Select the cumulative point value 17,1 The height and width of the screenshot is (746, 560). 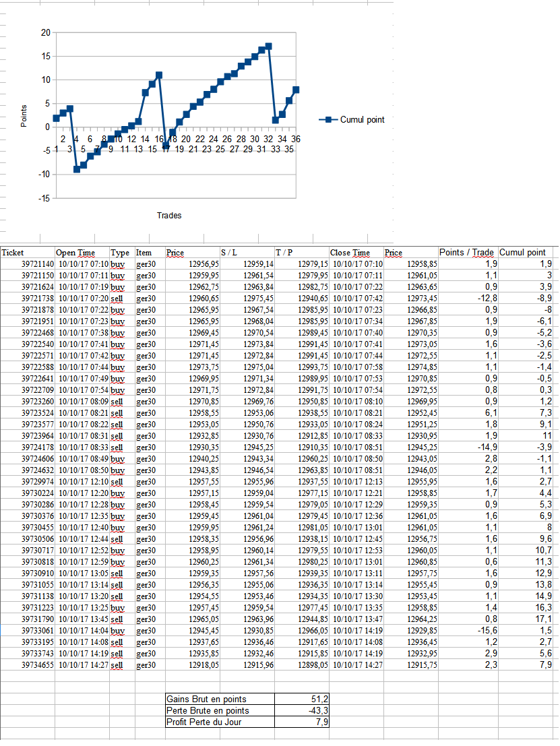[x=526, y=619]
